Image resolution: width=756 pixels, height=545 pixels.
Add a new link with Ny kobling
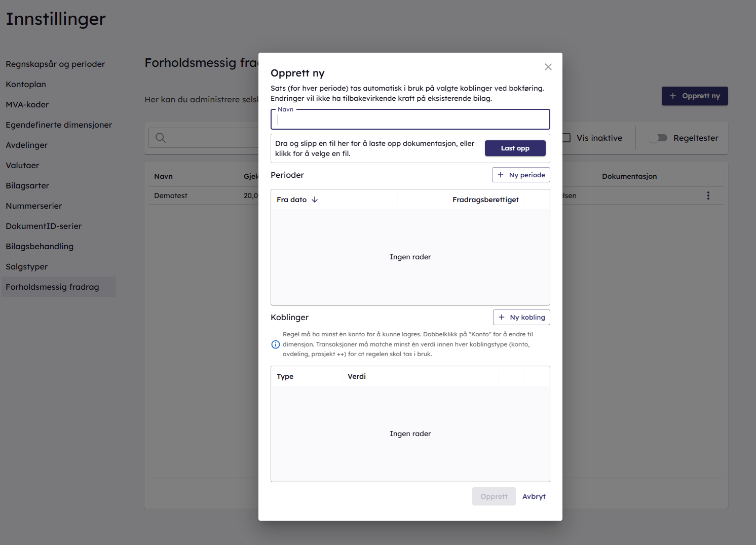(521, 317)
